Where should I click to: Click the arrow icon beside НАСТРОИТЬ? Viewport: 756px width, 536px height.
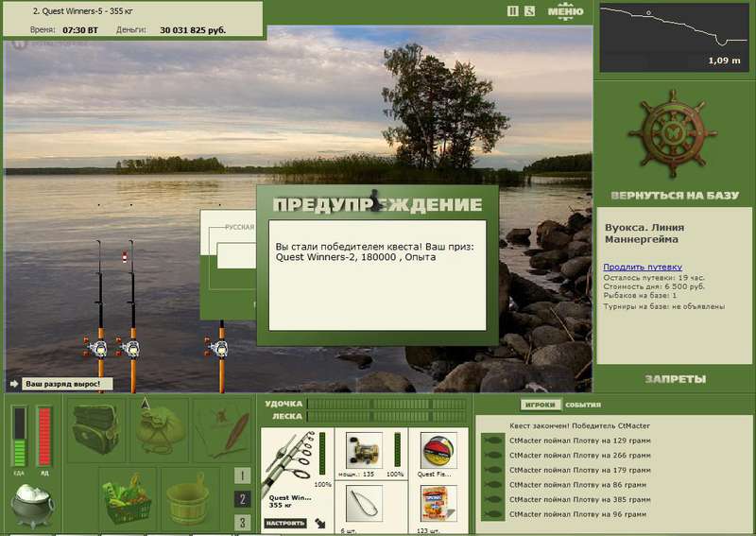[319, 523]
